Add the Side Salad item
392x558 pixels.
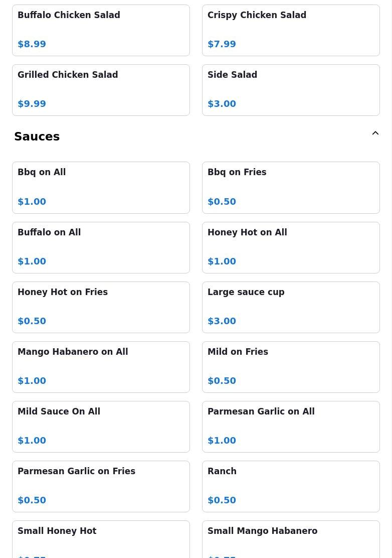291,90
